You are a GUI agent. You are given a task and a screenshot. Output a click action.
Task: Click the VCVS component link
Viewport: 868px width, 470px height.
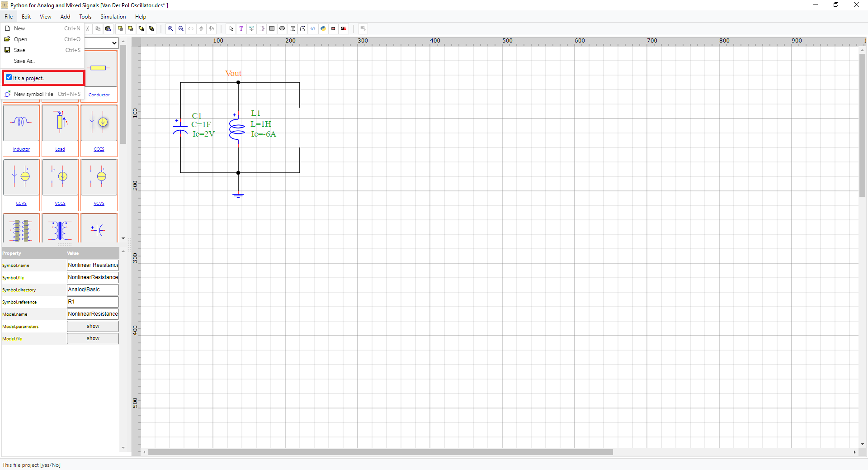[99, 204]
